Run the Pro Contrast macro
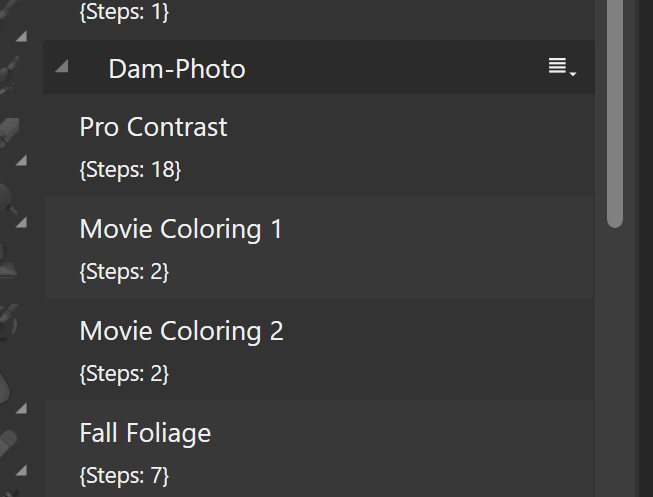The width and height of the screenshot is (653, 497). 319,145
